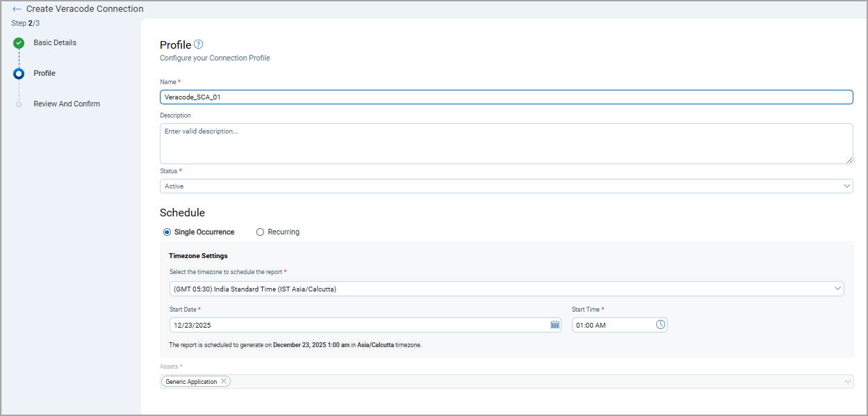The width and height of the screenshot is (868, 416).
Task: Open the timezone dropdown for India Standard Time
Action: pos(837,289)
